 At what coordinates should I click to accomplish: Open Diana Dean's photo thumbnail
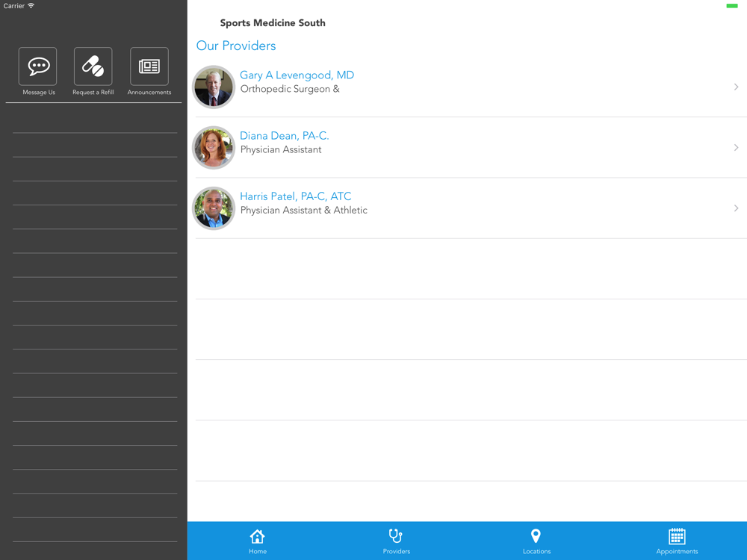pyautogui.click(x=214, y=148)
